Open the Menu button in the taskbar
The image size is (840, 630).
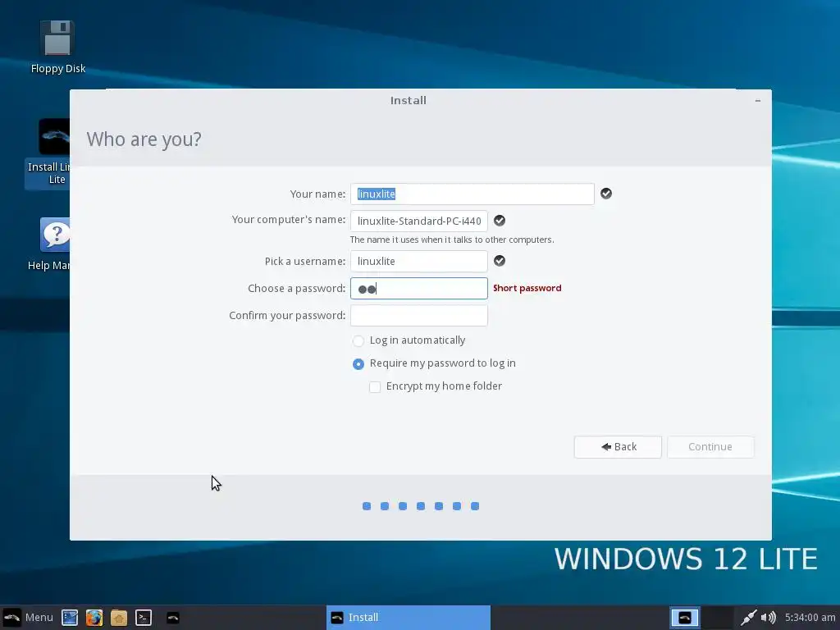click(x=28, y=617)
